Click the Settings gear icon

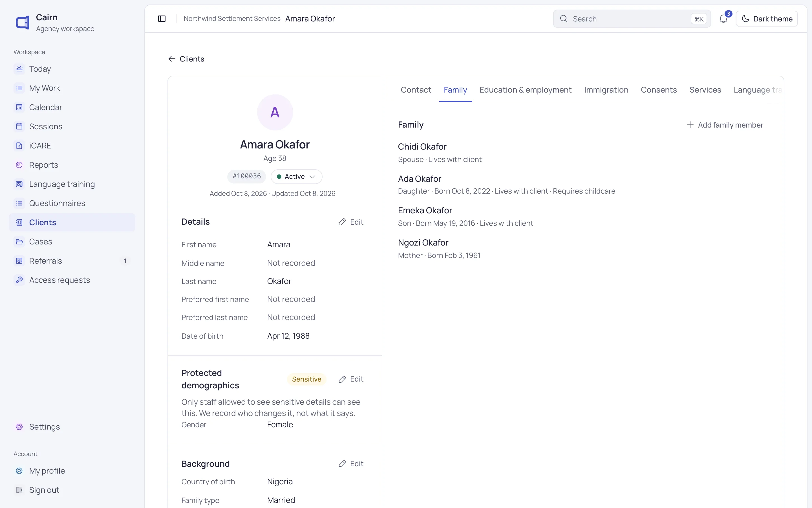click(19, 427)
